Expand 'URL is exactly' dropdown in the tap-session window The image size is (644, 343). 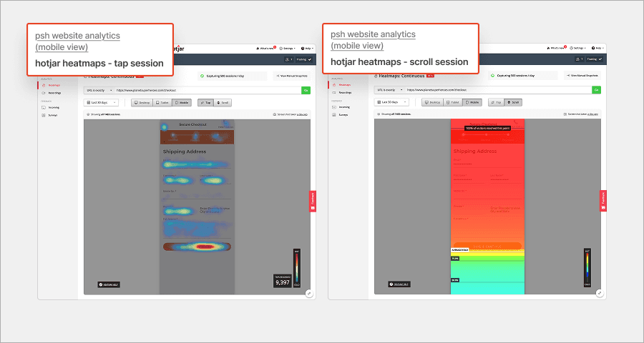[x=99, y=90]
